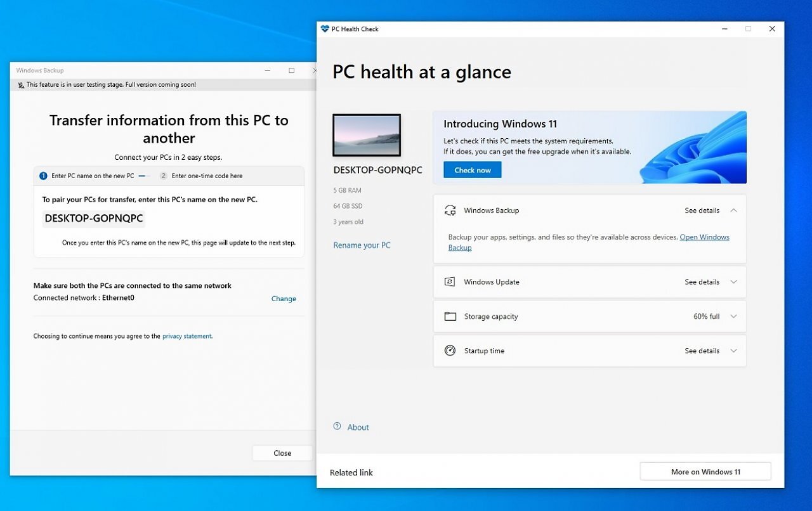The image size is (812, 511).
Task: Click the Storage capacity folder icon
Action: coord(450,316)
